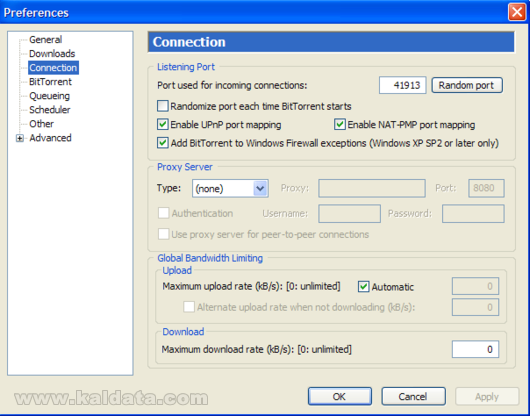Open the proxy Type dropdown
The width and height of the screenshot is (530, 416).
(x=230, y=188)
